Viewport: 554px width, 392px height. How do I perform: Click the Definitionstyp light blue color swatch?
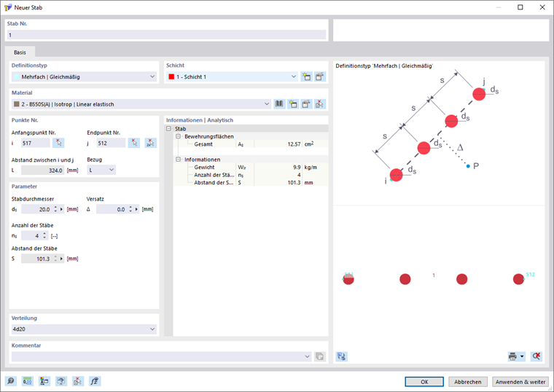click(16, 77)
